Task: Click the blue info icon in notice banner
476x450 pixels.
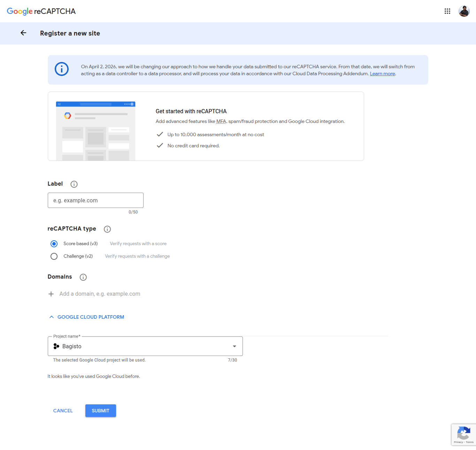Action: (x=62, y=69)
